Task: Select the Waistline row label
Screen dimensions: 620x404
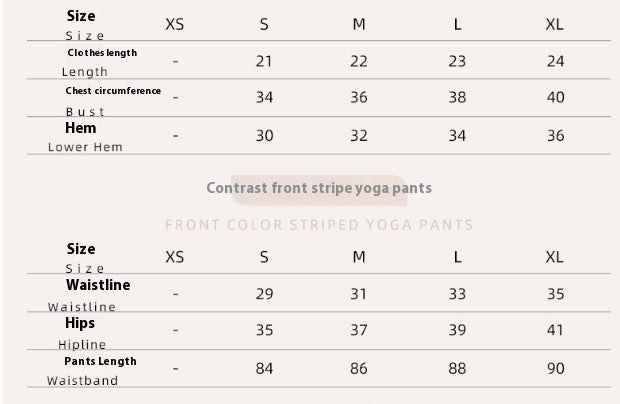Action: point(98,286)
